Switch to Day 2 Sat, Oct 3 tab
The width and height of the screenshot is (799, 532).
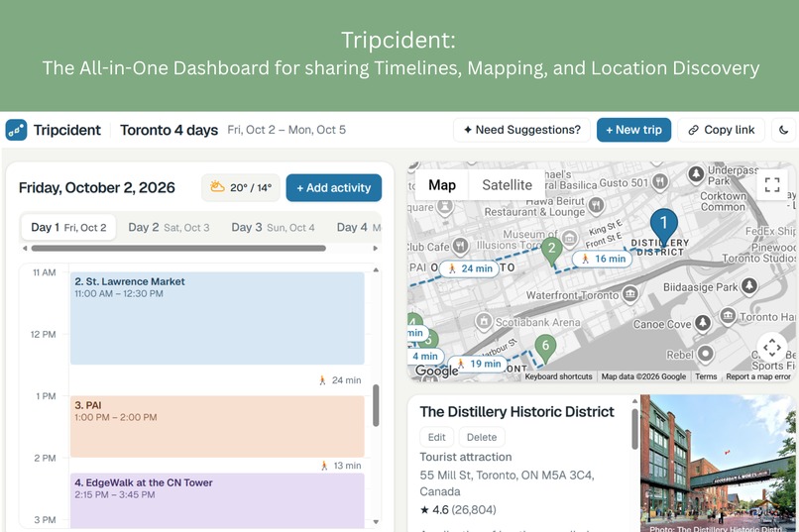(x=169, y=227)
